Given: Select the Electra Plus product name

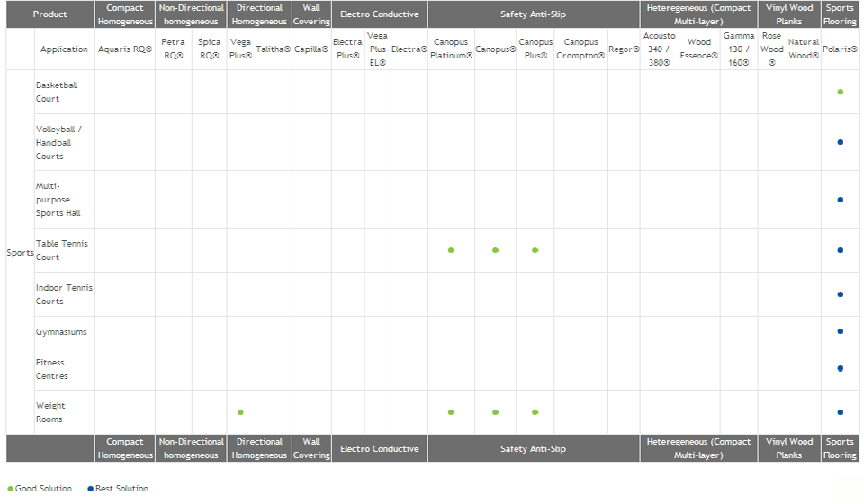Looking at the screenshot, I should 347,49.
